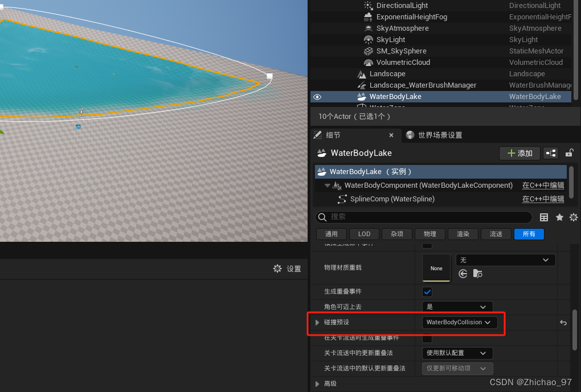
Task: Open the property matrix table icon
Action: tap(543, 217)
